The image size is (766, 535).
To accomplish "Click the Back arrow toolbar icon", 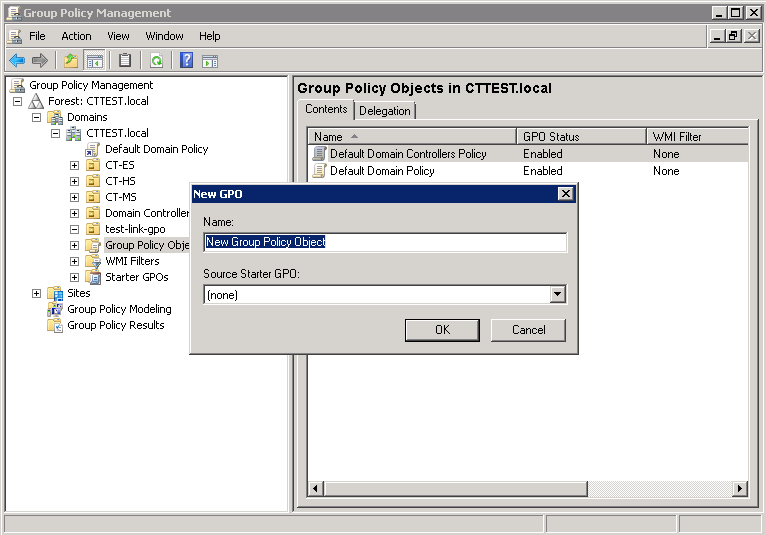I will point(17,60).
